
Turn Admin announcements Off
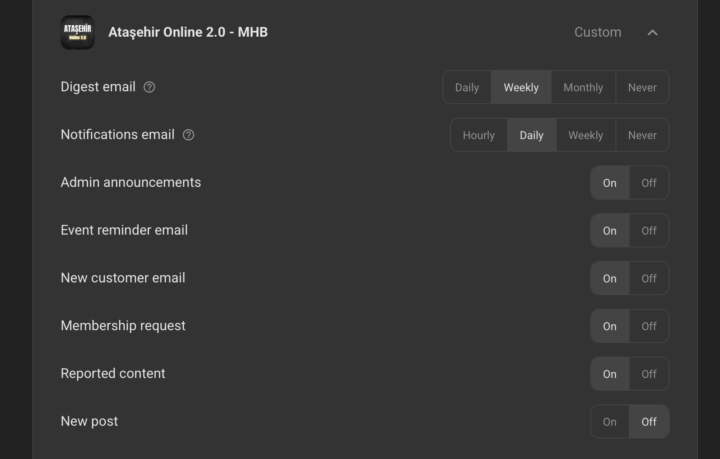(x=649, y=183)
